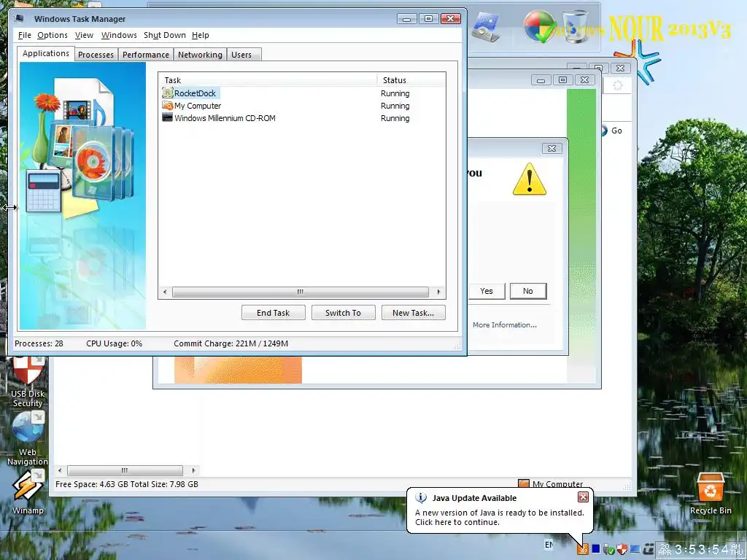The height and width of the screenshot is (560, 747).
Task: Click the explorer window scroll right arrow
Action: (x=193, y=470)
